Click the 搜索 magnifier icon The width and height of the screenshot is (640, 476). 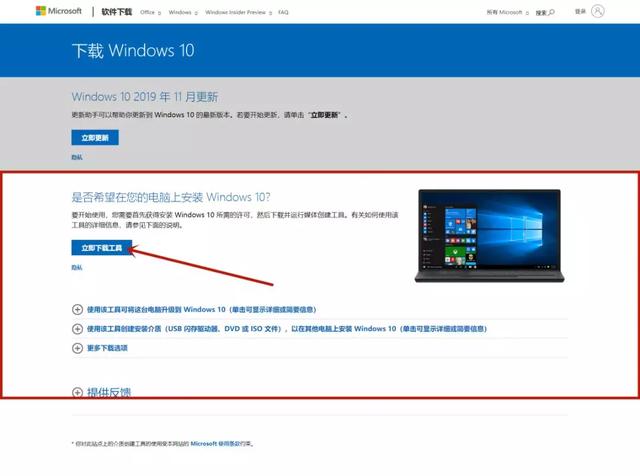click(x=551, y=12)
